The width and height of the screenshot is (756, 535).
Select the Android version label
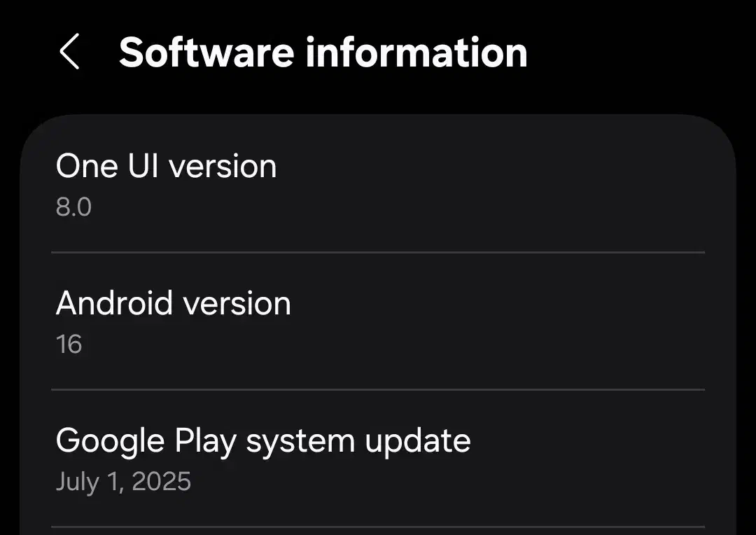(x=173, y=304)
